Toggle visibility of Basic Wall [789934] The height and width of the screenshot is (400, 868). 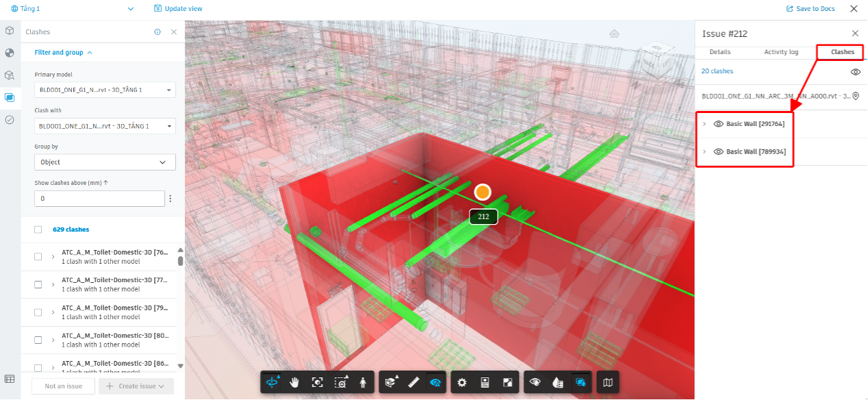pyautogui.click(x=718, y=151)
